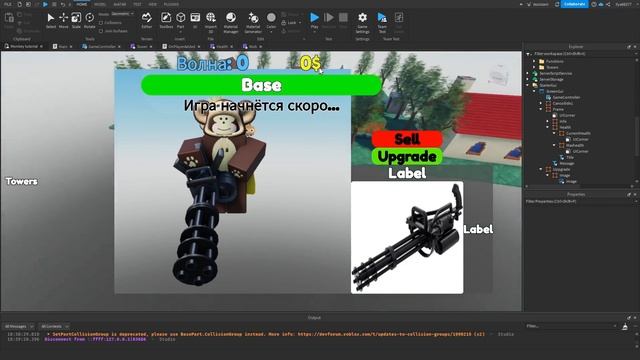Click the Collaborate button

(574, 4)
